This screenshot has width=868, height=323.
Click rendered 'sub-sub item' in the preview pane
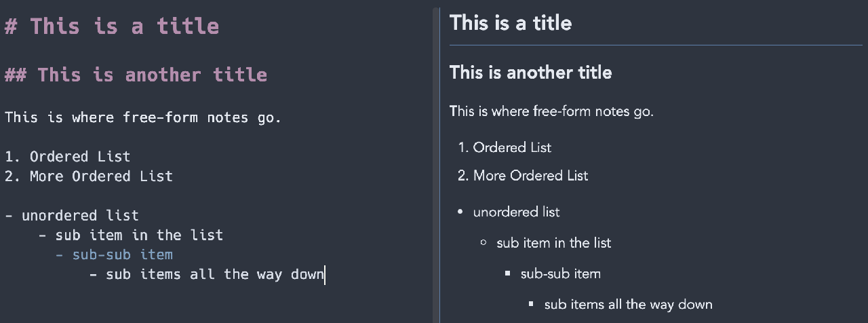(560, 274)
